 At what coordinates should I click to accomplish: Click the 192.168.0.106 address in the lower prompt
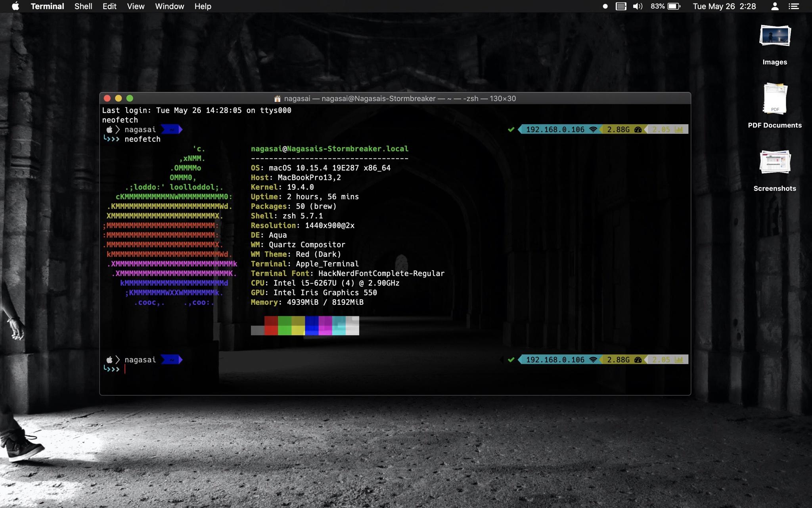coord(555,360)
